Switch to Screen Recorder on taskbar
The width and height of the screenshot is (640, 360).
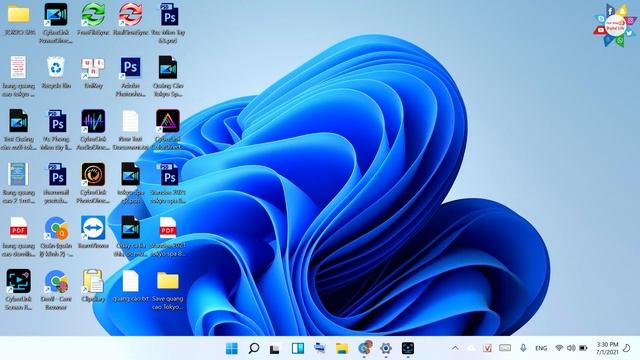click(x=407, y=348)
